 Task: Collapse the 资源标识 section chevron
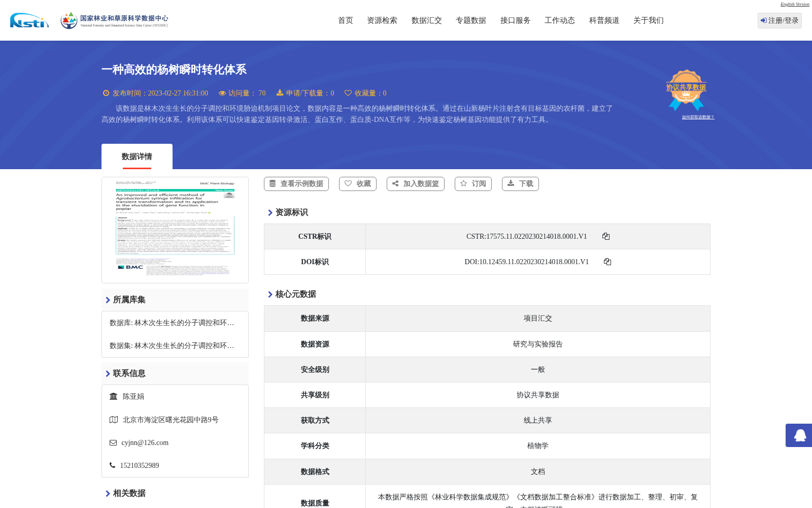pyautogui.click(x=270, y=213)
